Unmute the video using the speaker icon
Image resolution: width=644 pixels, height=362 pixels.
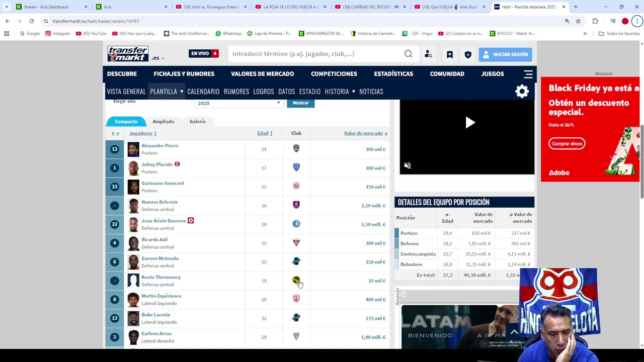(408, 165)
